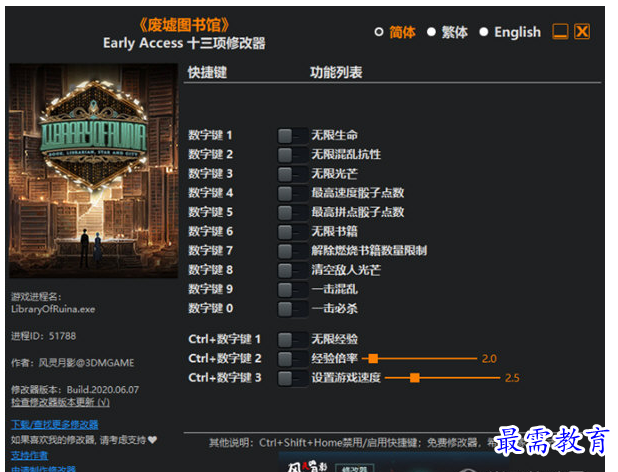Click Early Access 十三项修改器 subtitle
The image size is (618, 472).
184,43
